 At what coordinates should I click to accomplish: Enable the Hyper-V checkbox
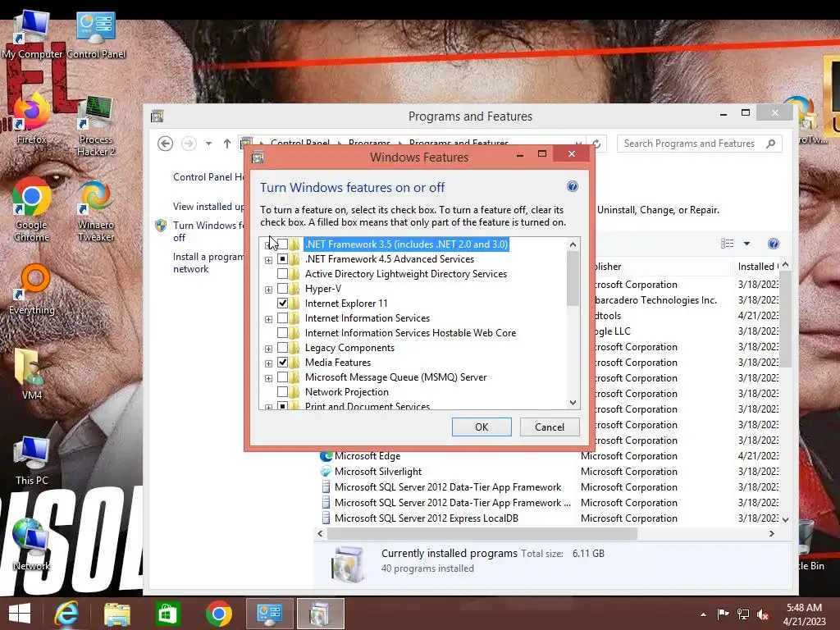(x=282, y=289)
